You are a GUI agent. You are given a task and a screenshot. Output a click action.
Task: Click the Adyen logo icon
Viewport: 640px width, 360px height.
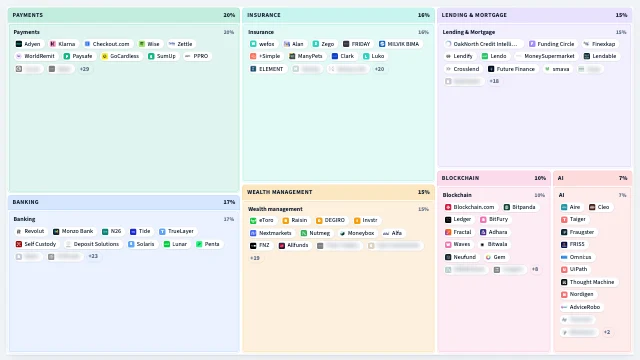point(19,44)
